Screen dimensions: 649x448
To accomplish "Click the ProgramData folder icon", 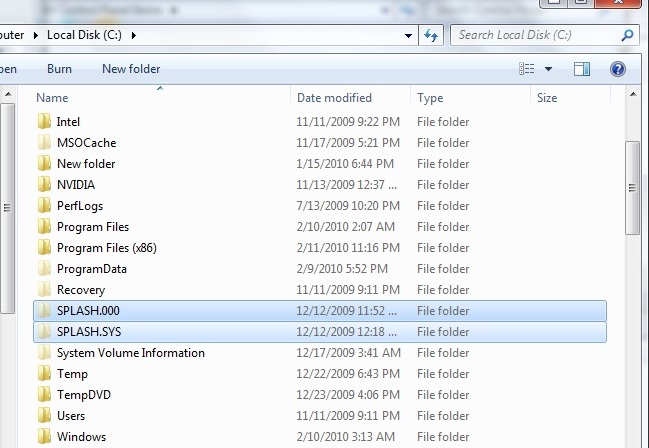I will (x=44, y=269).
